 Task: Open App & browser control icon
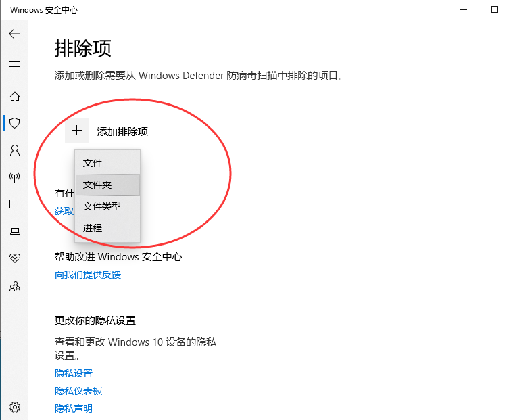[x=15, y=204]
